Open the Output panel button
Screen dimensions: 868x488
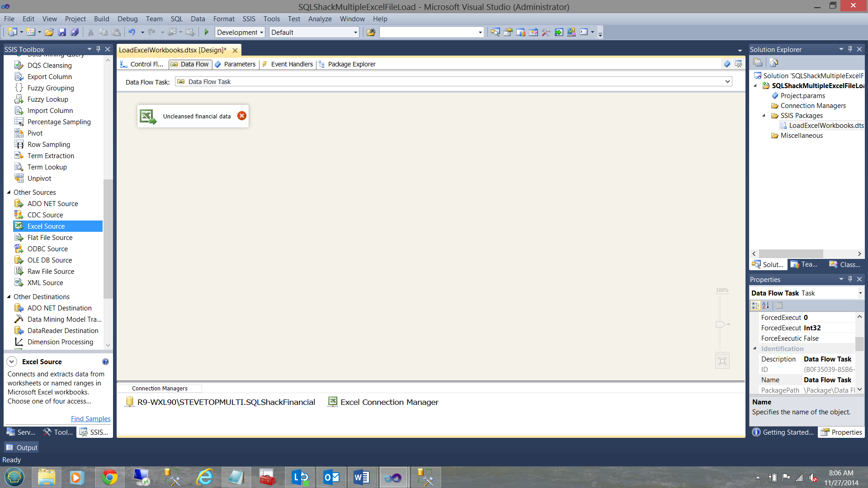click(x=22, y=447)
